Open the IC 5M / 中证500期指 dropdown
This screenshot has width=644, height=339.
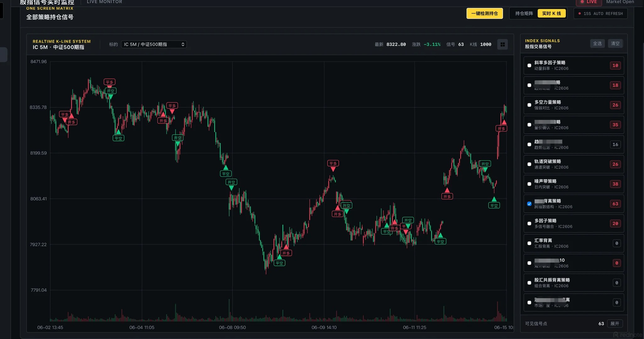coord(154,45)
